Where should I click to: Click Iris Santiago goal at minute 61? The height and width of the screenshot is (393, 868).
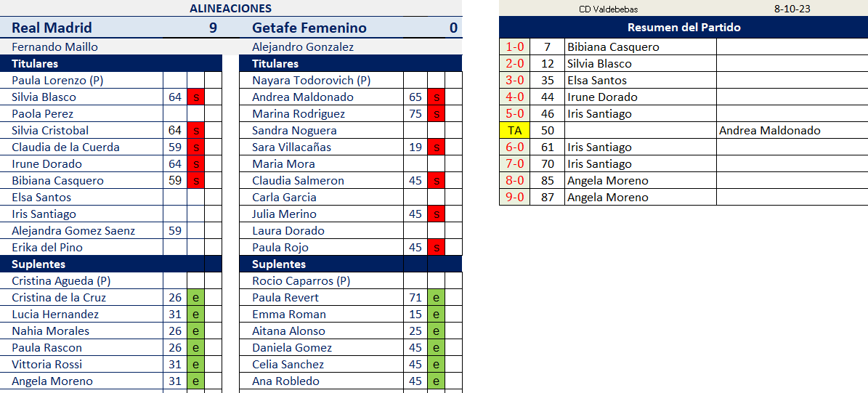(641, 147)
